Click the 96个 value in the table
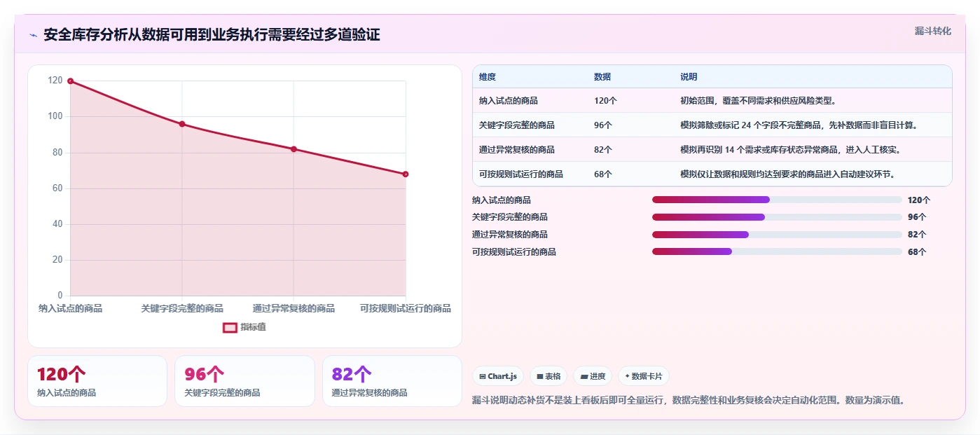Image resolution: width=980 pixels, height=435 pixels. (x=603, y=125)
